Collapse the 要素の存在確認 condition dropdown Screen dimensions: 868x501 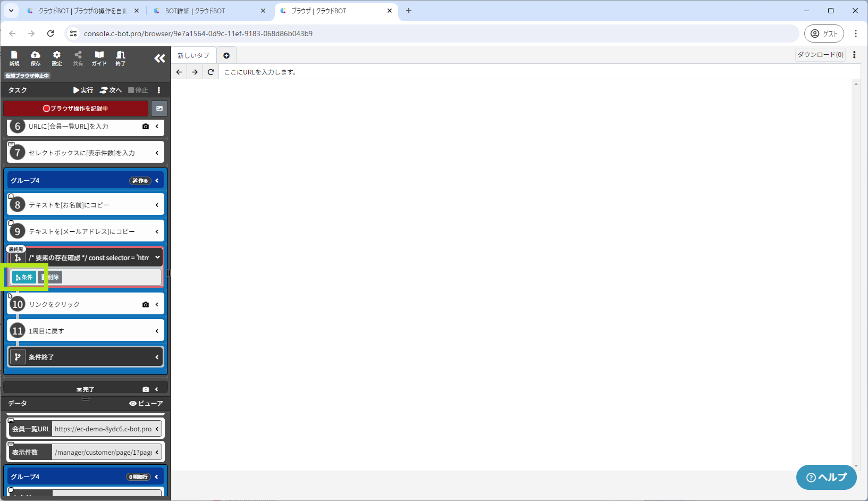157,257
